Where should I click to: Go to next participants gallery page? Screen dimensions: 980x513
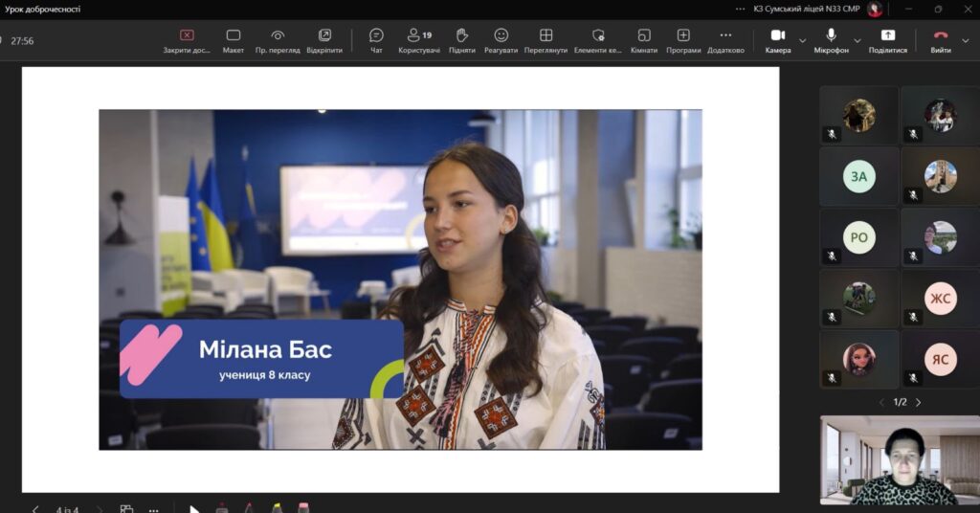pyautogui.click(x=919, y=402)
